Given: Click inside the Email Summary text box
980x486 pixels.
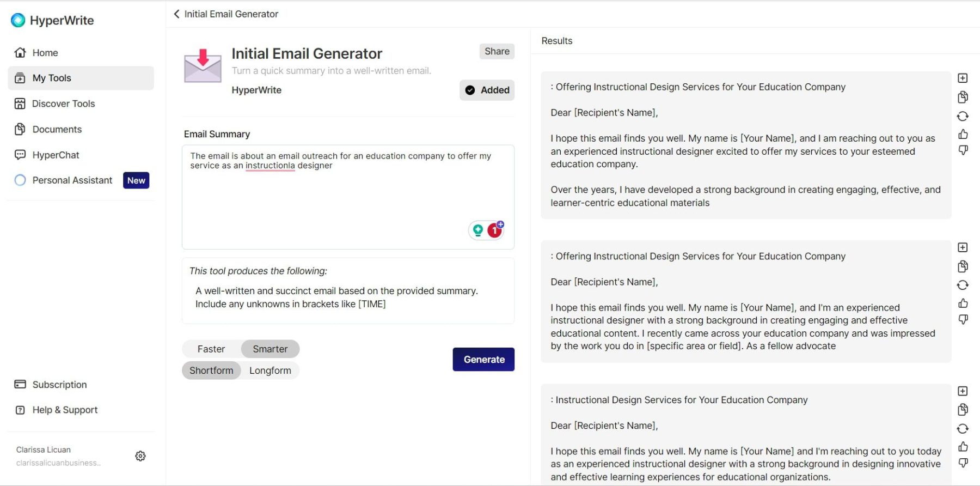Looking at the screenshot, I should coord(348,196).
